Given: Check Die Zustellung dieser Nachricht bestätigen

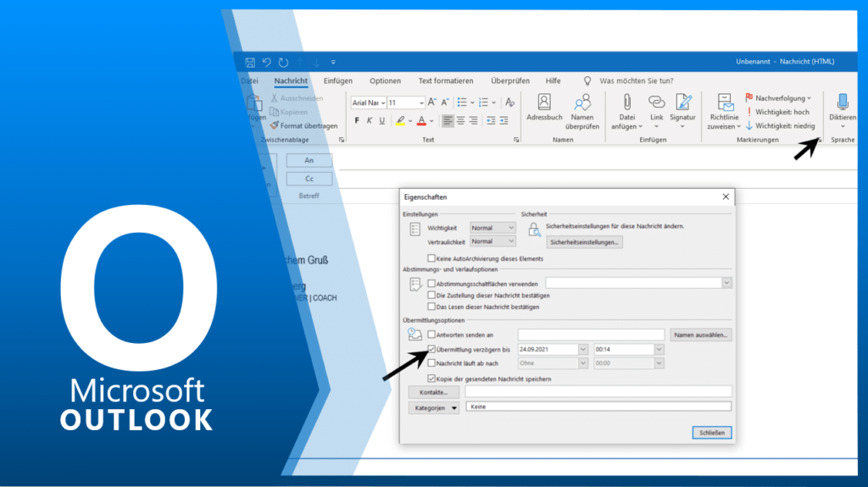Looking at the screenshot, I should click(x=431, y=295).
